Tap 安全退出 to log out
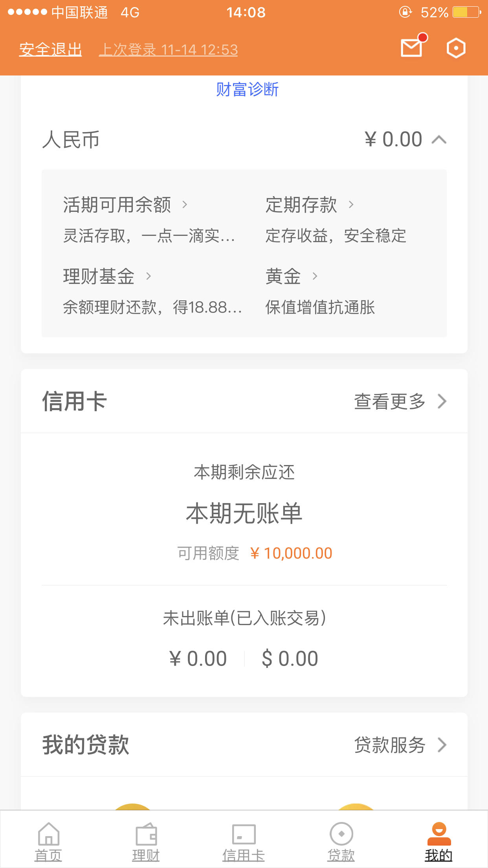488x868 pixels. pos(50,50)
